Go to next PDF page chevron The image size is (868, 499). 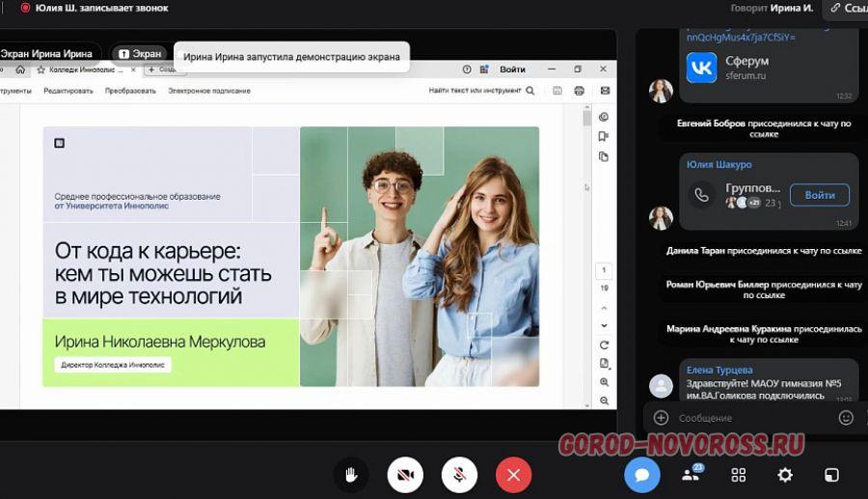[604, 326]
